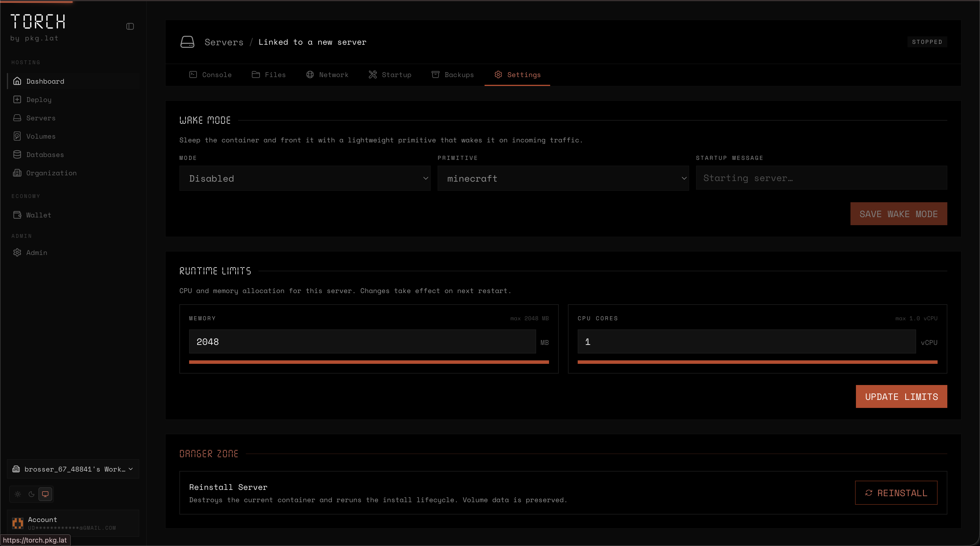
Task: Open the Backups tab
Action: point(453,74)
